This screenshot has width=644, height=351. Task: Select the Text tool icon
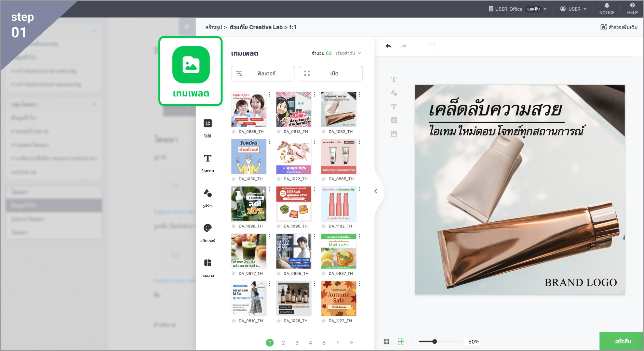208,158
